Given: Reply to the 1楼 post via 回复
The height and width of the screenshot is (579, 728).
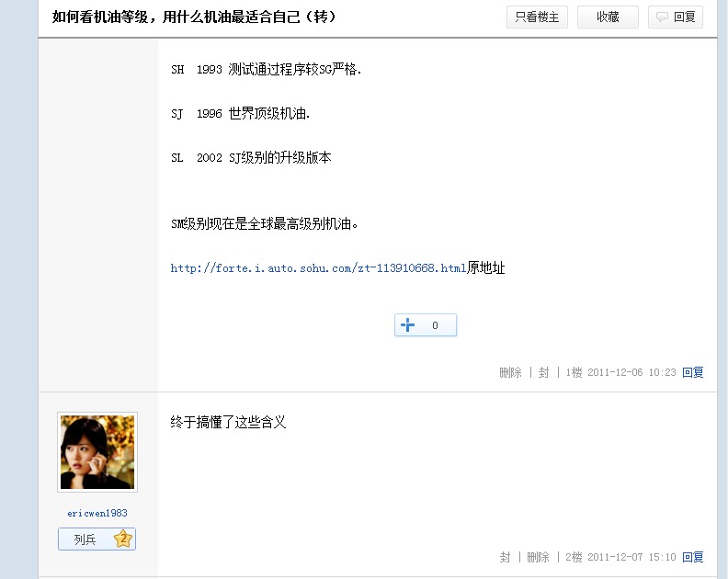Looking at the screenshot, I should click(693, 372).
